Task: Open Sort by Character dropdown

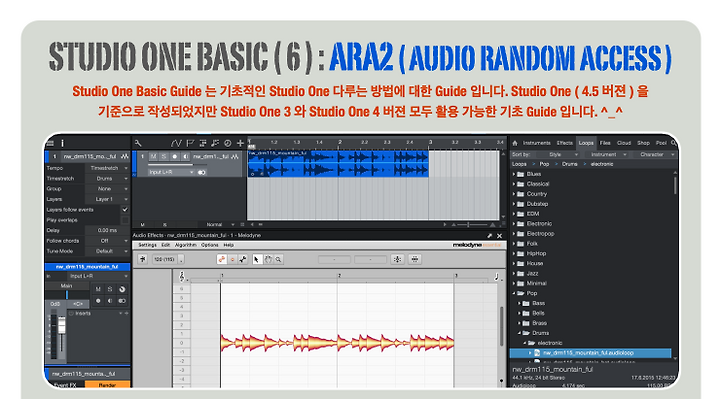Action: pyautogui.click(x=654, y=155)
